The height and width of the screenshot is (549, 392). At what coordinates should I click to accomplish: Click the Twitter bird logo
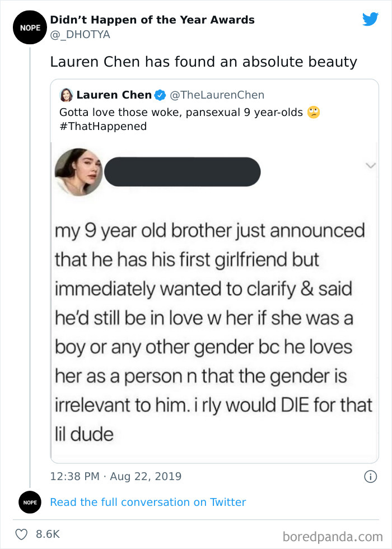click(370, 19)
